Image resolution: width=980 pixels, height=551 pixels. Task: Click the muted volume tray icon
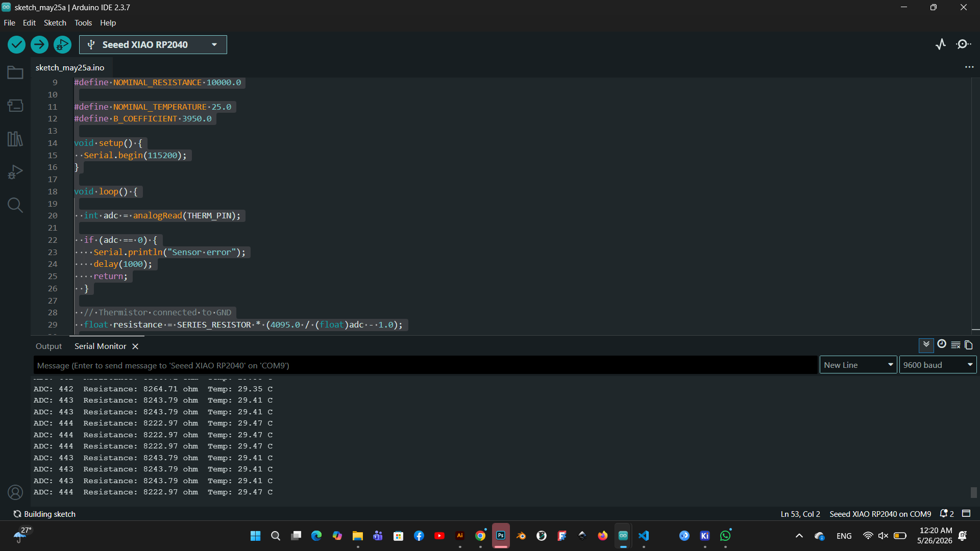[883, 536]
